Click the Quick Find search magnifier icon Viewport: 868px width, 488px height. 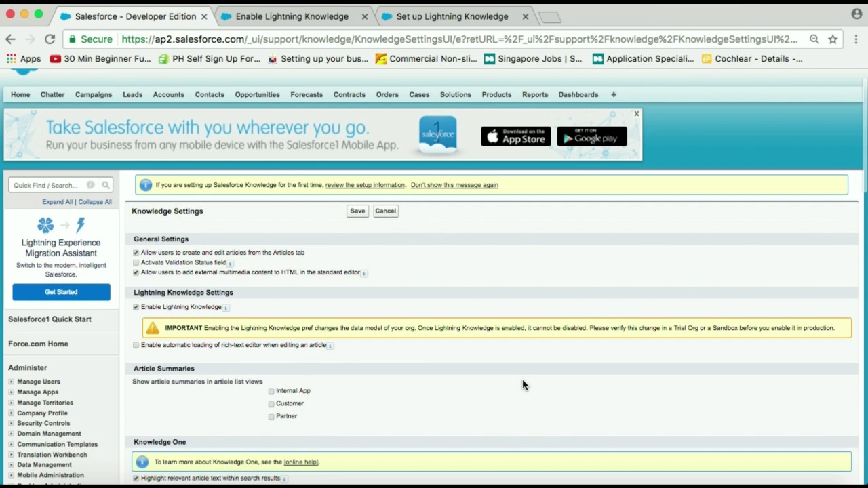click(x=106, y=185)
